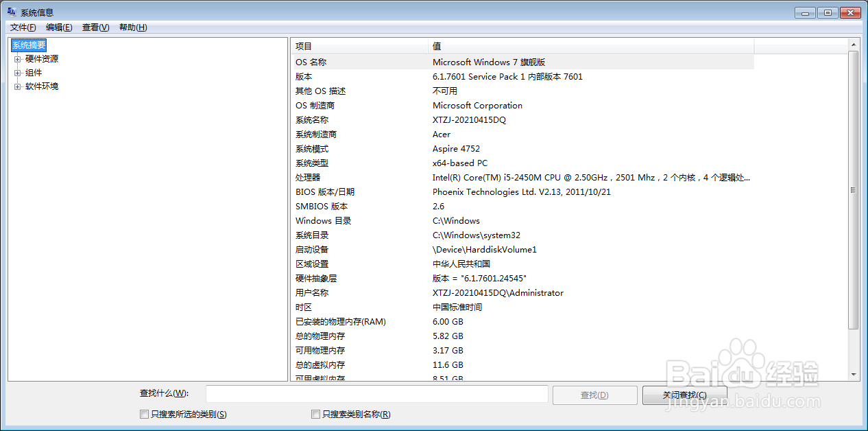Image resolution: width=868 pixels, height=431 pixels.
Task: Select the OS 制造商 row
Action: [522, 106]
